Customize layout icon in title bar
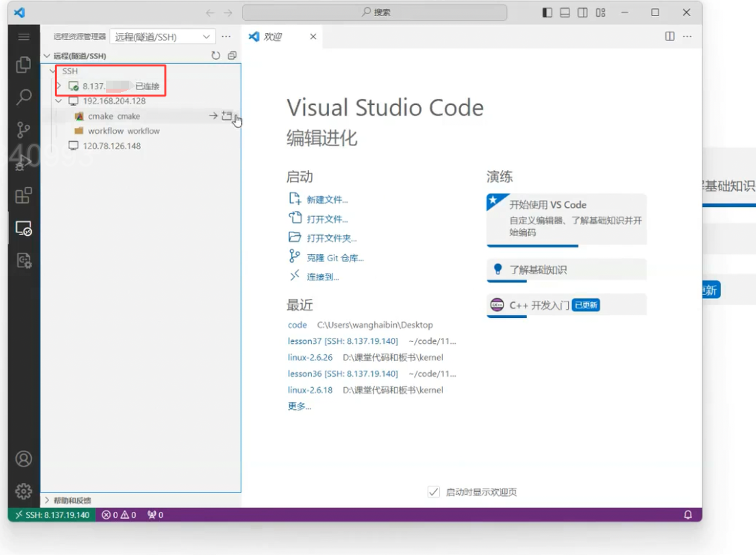The width and height of the screenshot is (756, 555). pyautogui.click(x=600, y=13)
